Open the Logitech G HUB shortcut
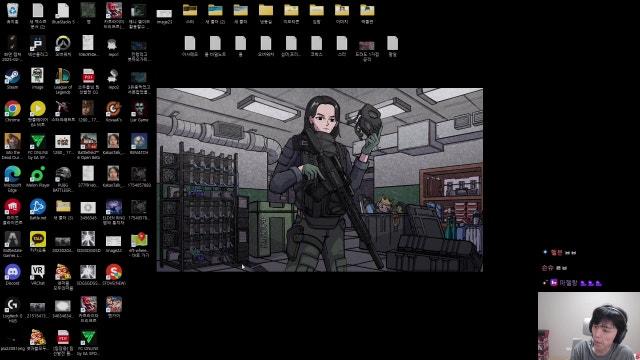Image resolution: width=640 pixels, height=360 pixels. 12,310
